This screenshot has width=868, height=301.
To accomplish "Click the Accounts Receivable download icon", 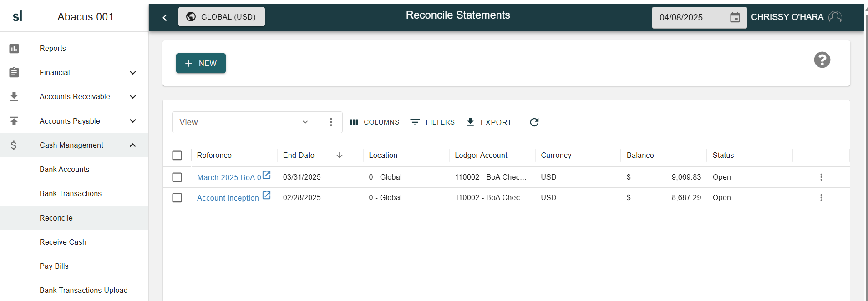I will coord(14,96).
